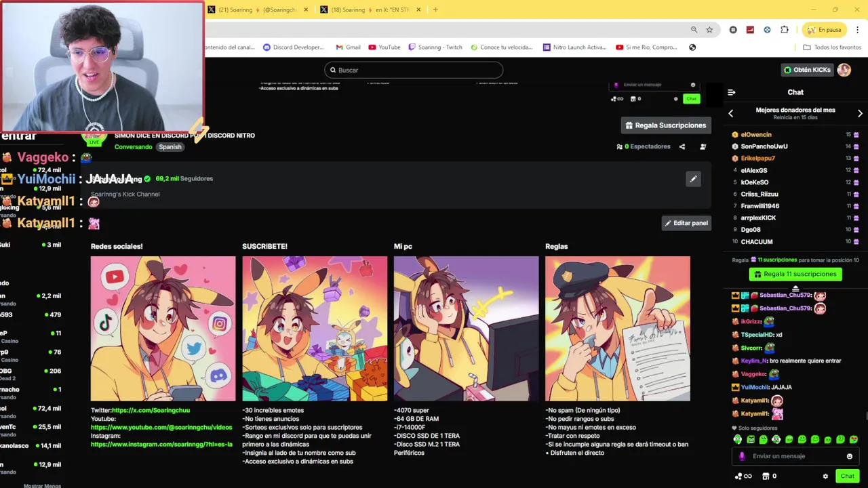Close the '(18) Soarinng en X' tab
This screenshot has width=868, height=488.
418,9
